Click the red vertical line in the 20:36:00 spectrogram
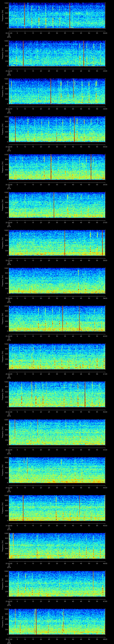This screenshot has height=644, width=114. 54,205
